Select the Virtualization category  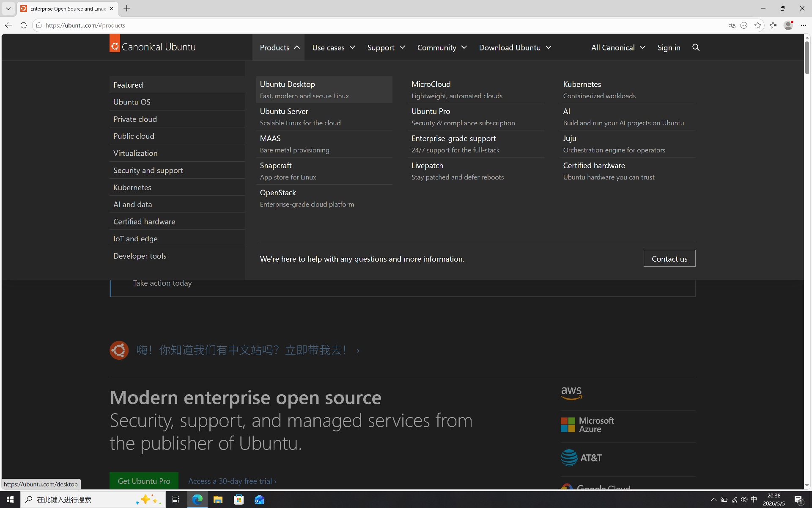[x=177, y=153]
